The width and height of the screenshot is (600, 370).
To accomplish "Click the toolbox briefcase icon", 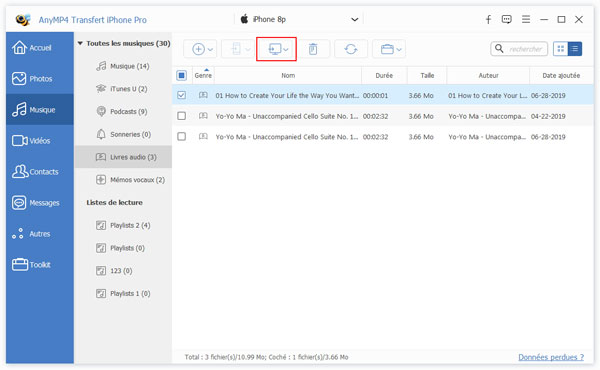I will tap(387, 49).
